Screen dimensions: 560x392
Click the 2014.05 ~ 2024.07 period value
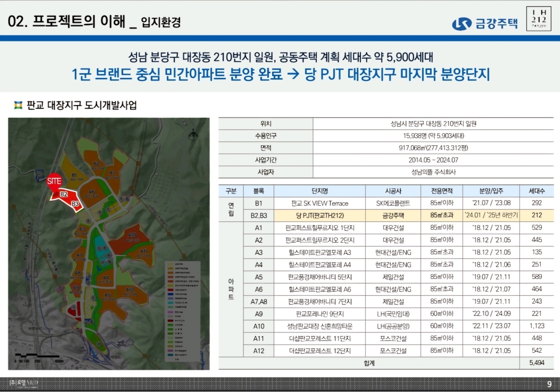click(x=433, y=160)
